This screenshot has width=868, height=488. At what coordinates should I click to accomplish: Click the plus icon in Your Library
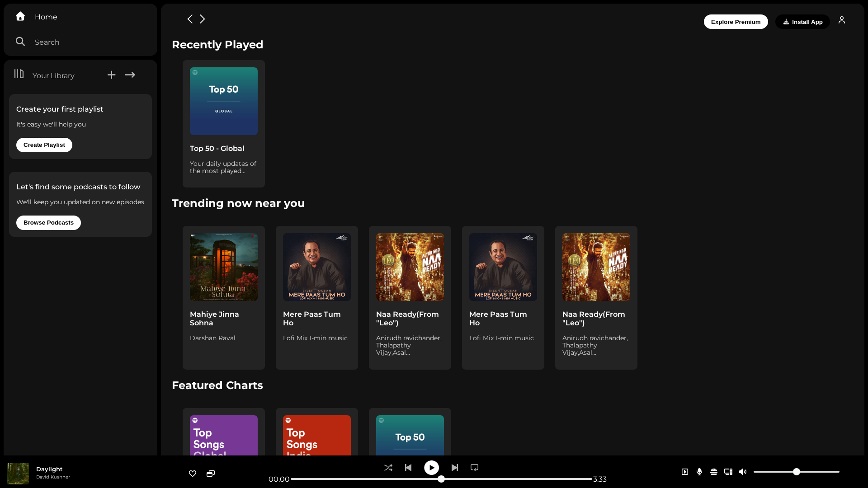click(x=112, y=75)
